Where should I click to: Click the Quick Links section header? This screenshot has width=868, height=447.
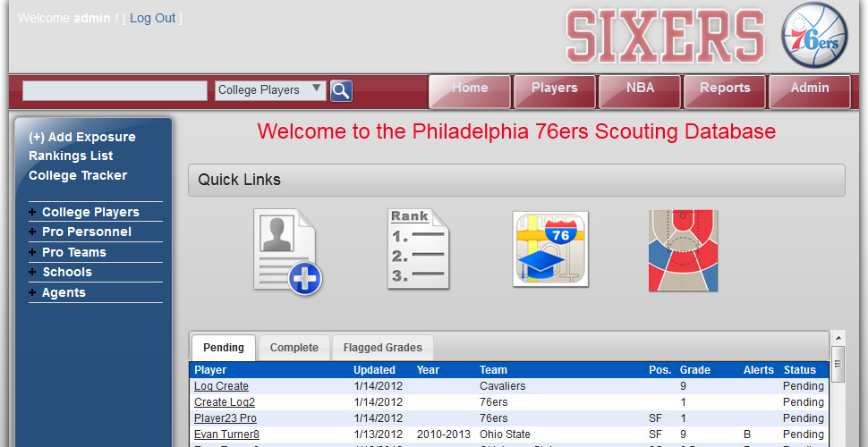pyautogui.click(x=516, y=180)
